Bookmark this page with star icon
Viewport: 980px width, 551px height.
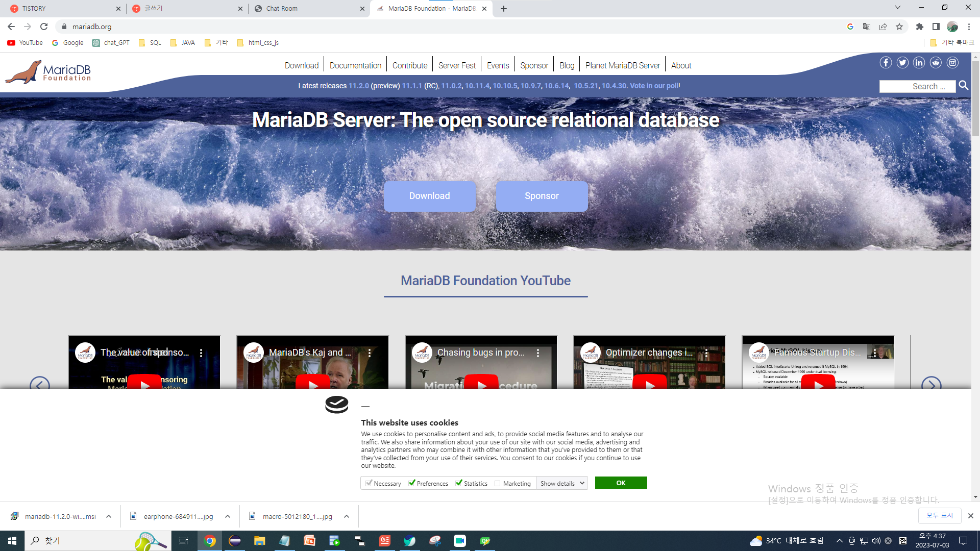(x=899, y=27)
